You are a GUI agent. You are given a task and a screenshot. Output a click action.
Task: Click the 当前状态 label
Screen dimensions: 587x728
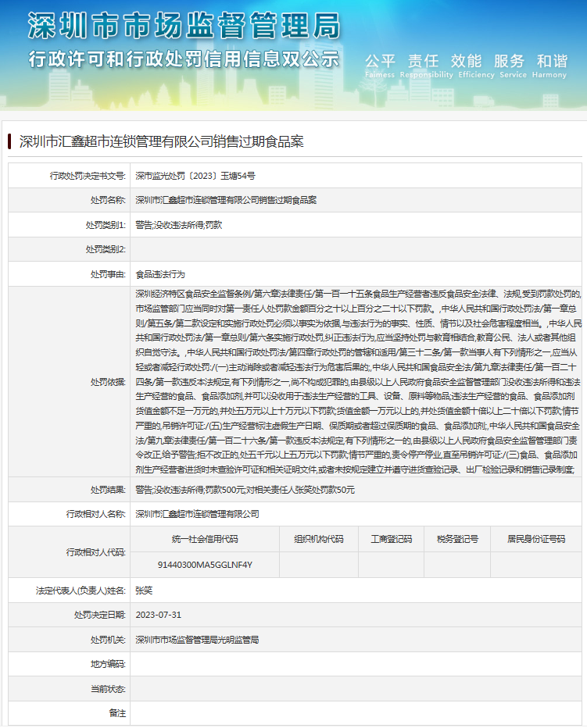(x=108, y=689)
